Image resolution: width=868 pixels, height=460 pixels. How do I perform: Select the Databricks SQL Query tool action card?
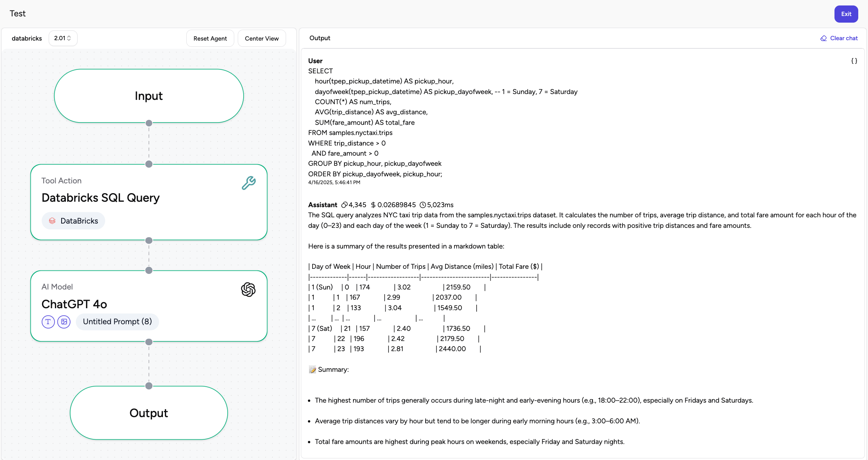pos(149,202)
